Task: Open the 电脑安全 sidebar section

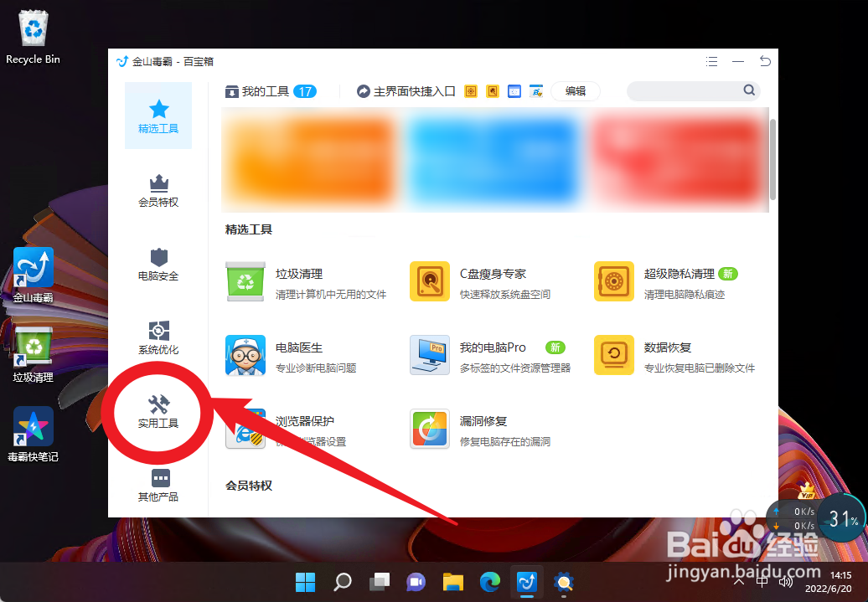Action: (158, 265)
